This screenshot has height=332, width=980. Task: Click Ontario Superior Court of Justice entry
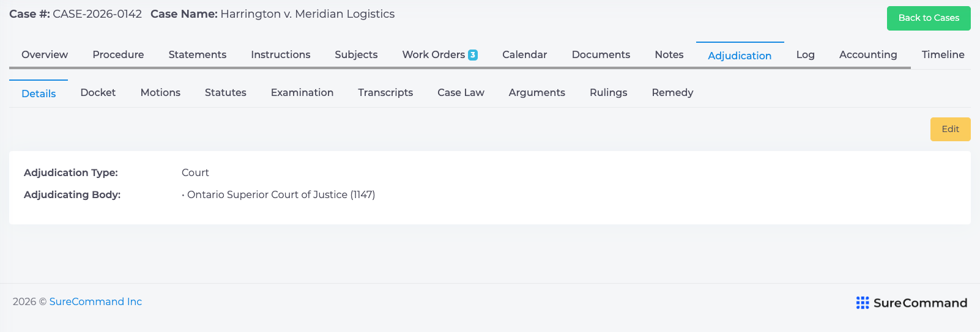click(x=281, y=195)
